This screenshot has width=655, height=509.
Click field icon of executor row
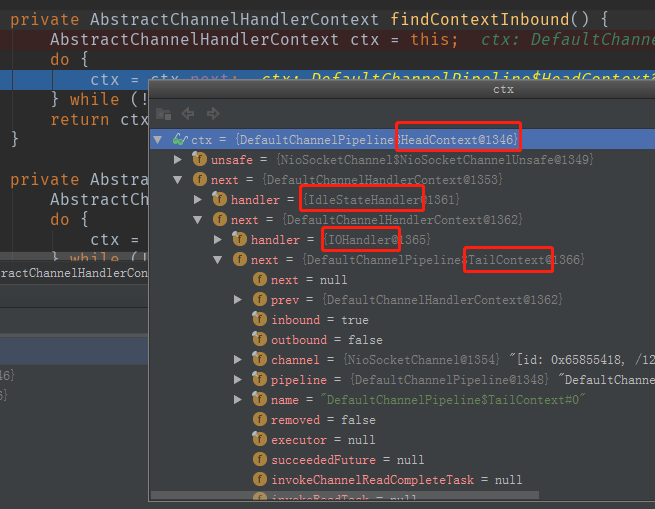click(x=259, y=440)
